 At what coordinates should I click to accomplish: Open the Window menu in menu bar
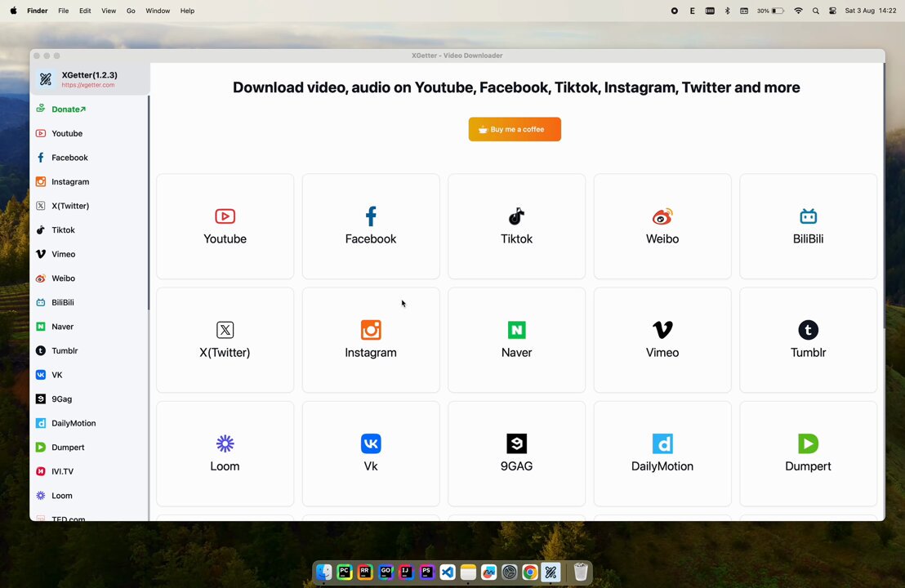pos(158,11)
